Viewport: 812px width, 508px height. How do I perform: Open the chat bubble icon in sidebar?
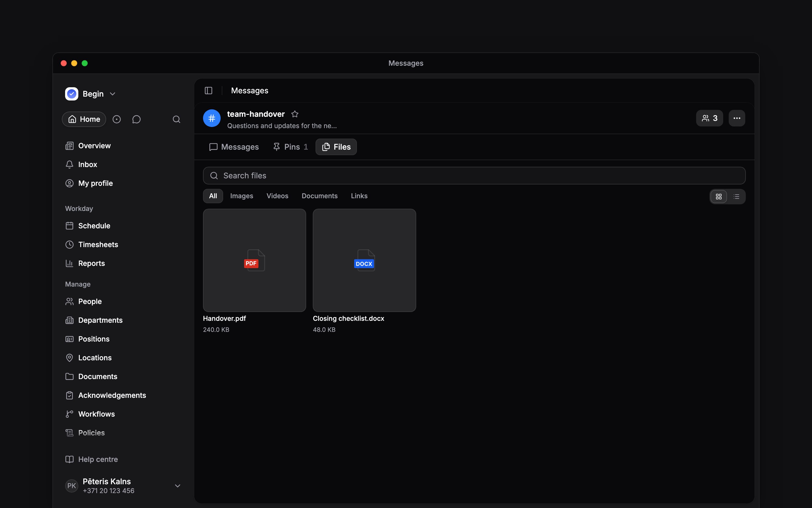pos(136,119)
